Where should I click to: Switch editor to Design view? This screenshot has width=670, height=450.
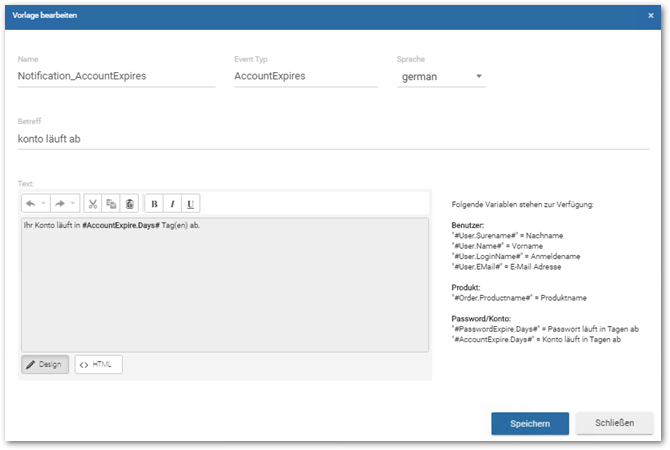tap(45, 365)
